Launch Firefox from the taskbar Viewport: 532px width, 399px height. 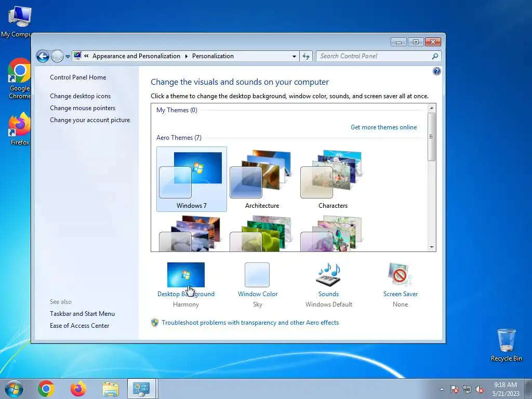point(78,389)
